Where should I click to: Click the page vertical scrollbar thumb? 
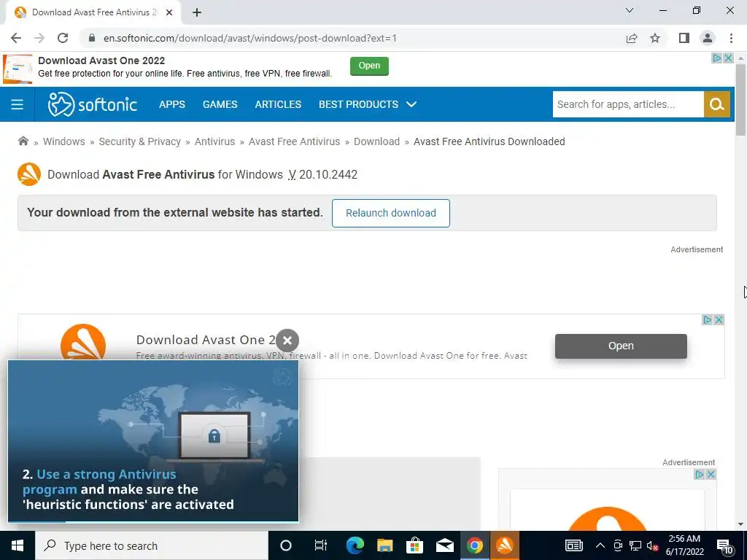[x=740, y=99]
